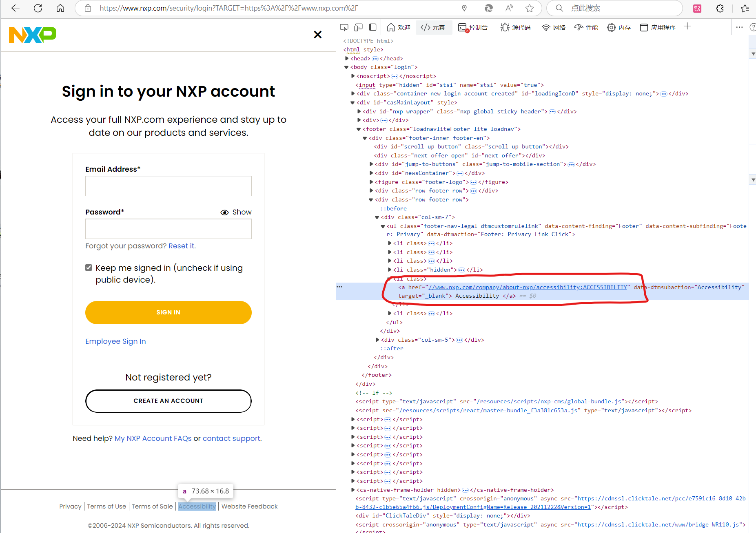The width and height of the screenshot is (756, 533).
Task: Click the yellow SIGN IN button
Action: click(168, 312)
